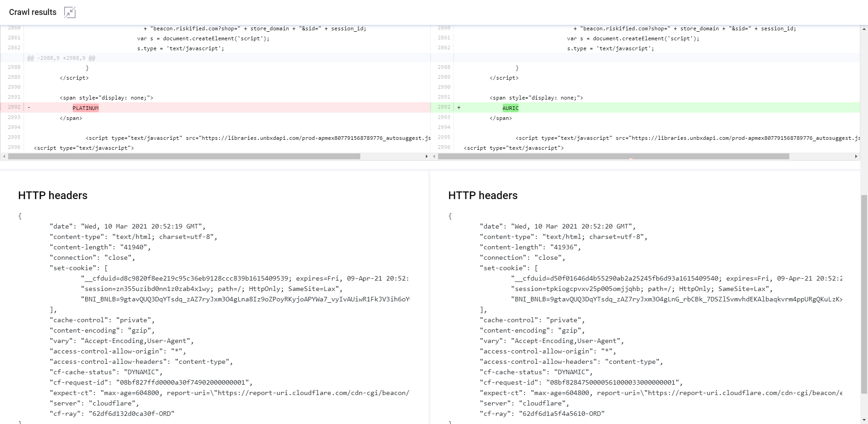Click right arrow of left diff scrollbar
Screen dimensions: 868x424
(x=426, y=157)
